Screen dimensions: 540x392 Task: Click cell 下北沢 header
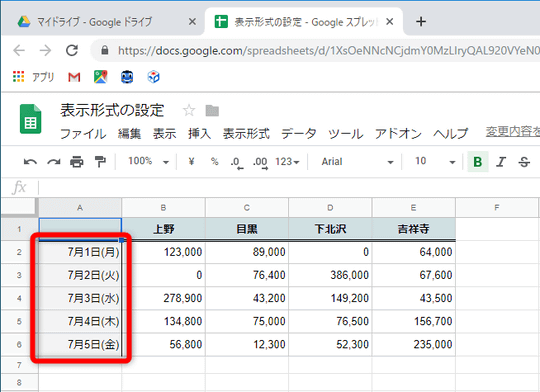(x=330, y=229)
